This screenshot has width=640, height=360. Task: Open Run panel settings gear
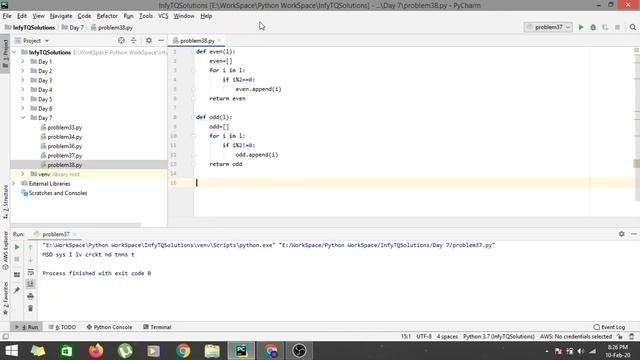pos(622,234)
